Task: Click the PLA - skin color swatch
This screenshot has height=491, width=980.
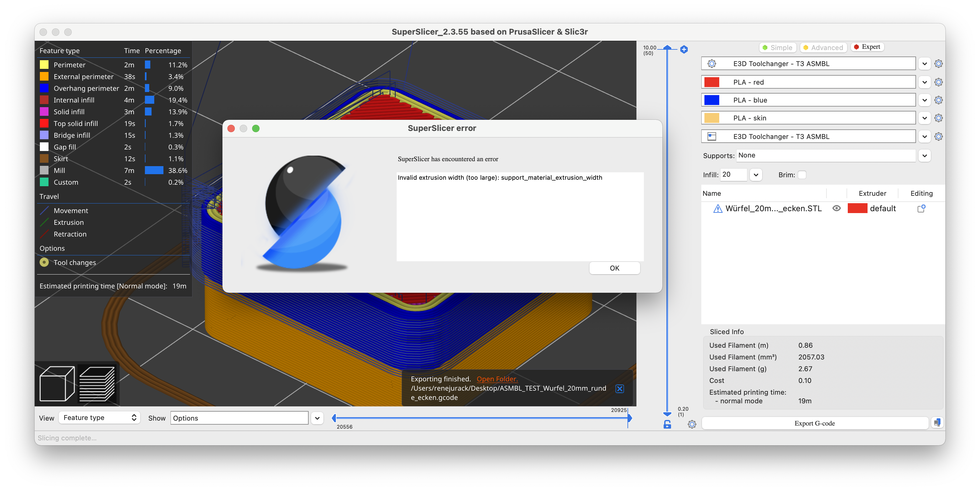Action: point(712,118)
